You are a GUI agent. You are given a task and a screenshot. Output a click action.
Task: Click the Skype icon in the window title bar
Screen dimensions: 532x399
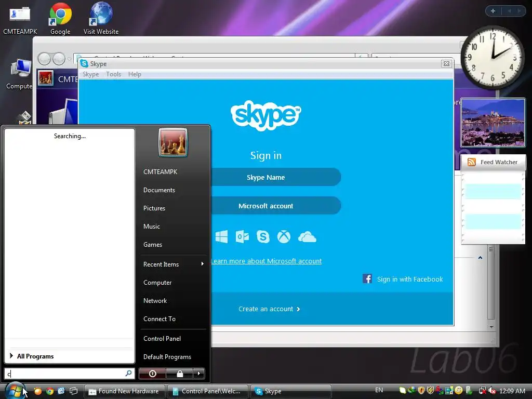click(84, 63)
